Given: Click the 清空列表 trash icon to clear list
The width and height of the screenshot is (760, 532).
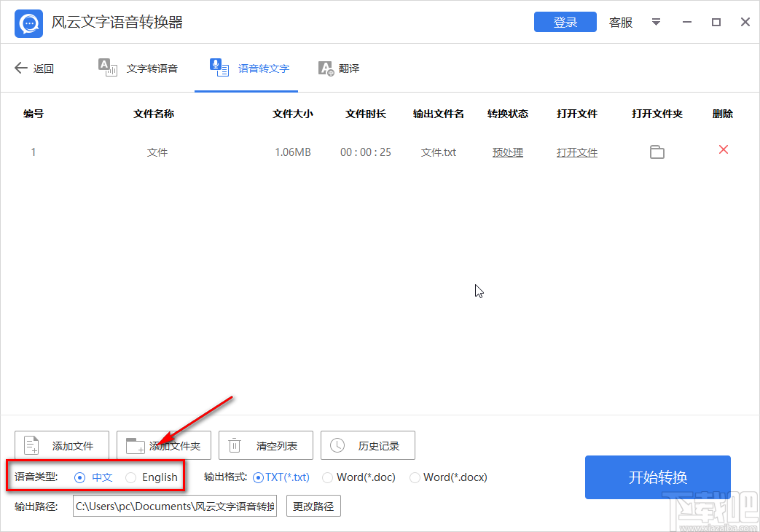Looking at the screenshot, I should [x=234, y=445].
